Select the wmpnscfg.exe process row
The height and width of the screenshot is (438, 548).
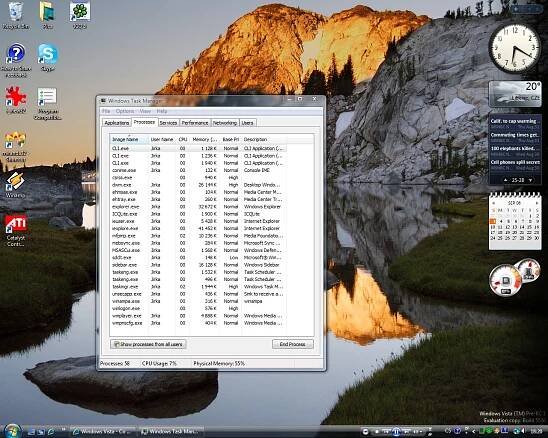pos(199,323)
